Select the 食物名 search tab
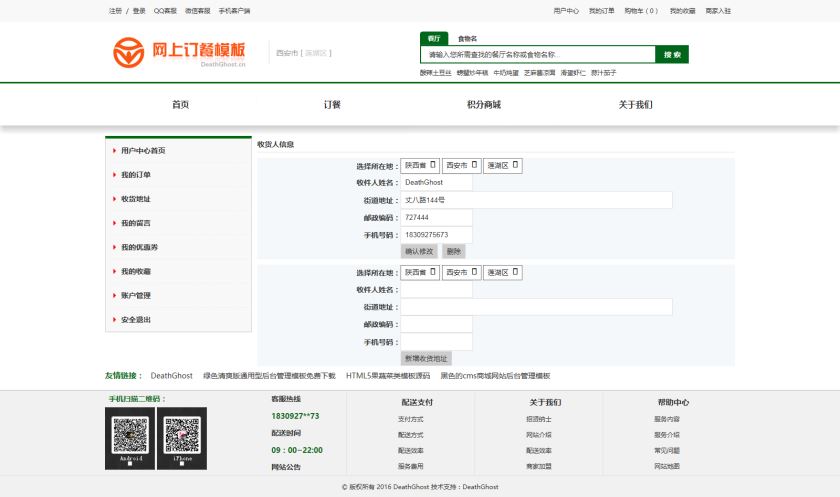 click(467, 39)
